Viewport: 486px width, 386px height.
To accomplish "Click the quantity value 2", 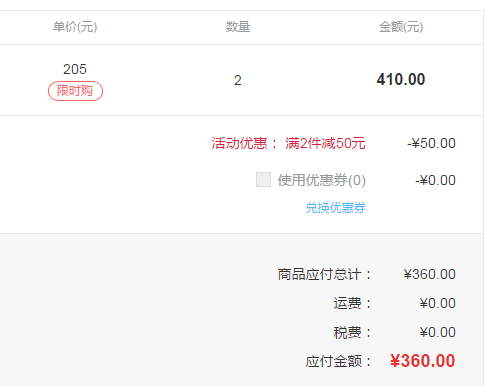I will click(238, 80).
